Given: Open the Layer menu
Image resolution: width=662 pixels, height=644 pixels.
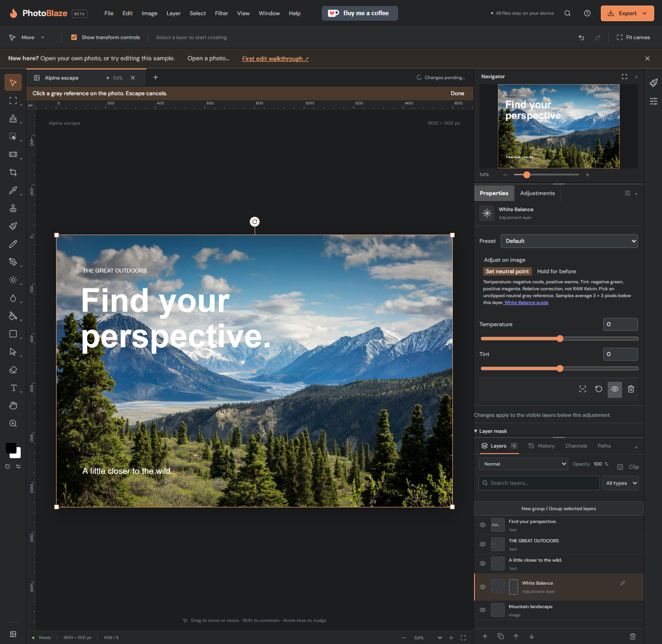Looking at the screenshot, I should tap(173, 13).
